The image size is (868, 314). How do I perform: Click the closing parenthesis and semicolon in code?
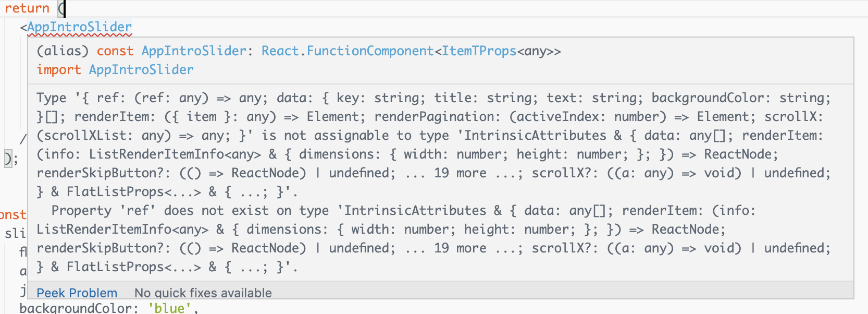pos(10,159)
